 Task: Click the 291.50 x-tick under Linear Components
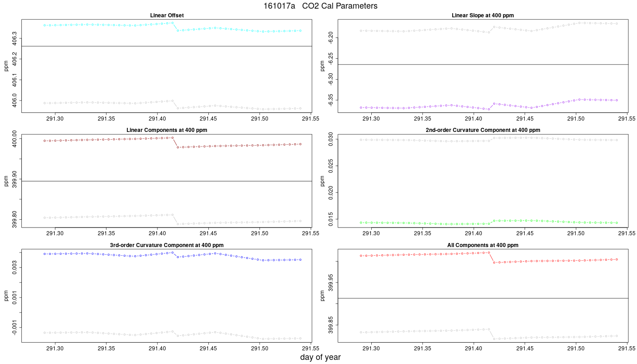click(x=259, y=234)
